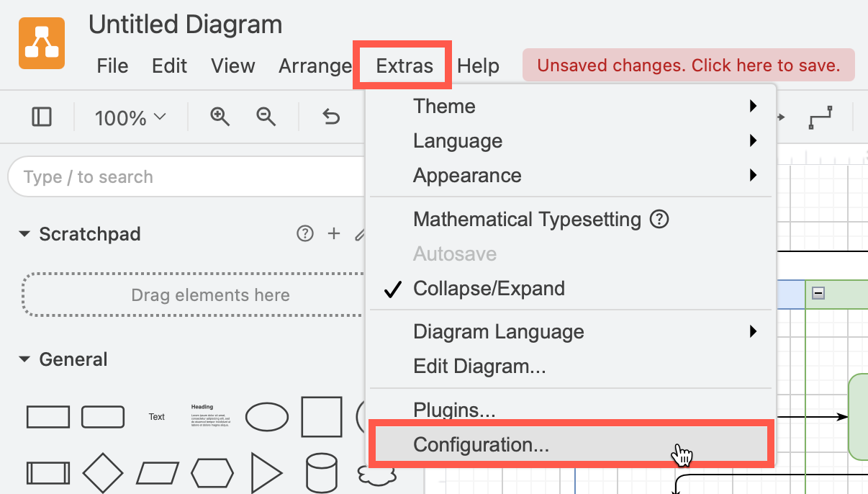The width and height of the screenshot is (868, 494).
Task: Expand the Theme submenu
Action: pyautogui.click(x=570, y=107)
